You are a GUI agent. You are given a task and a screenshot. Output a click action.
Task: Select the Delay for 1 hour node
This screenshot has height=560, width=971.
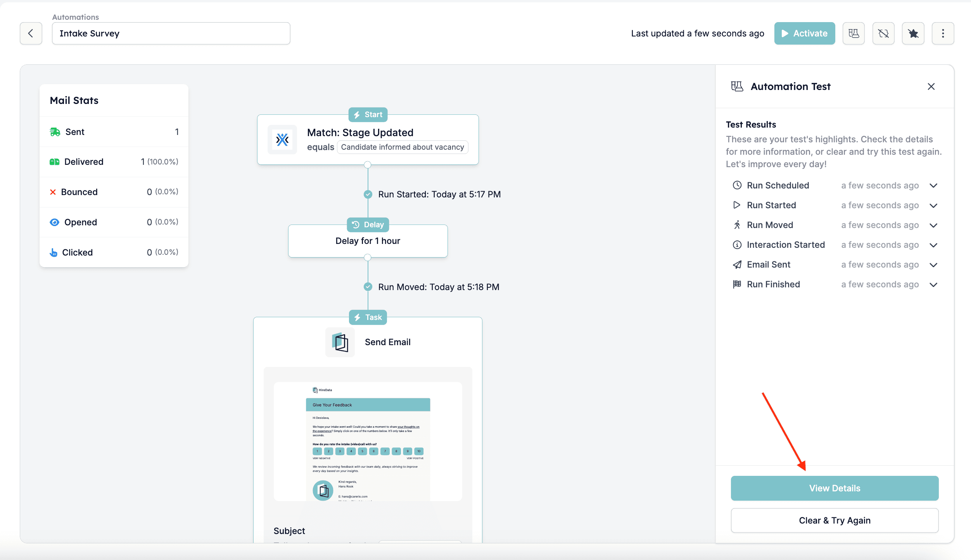(x=368, y=241)
